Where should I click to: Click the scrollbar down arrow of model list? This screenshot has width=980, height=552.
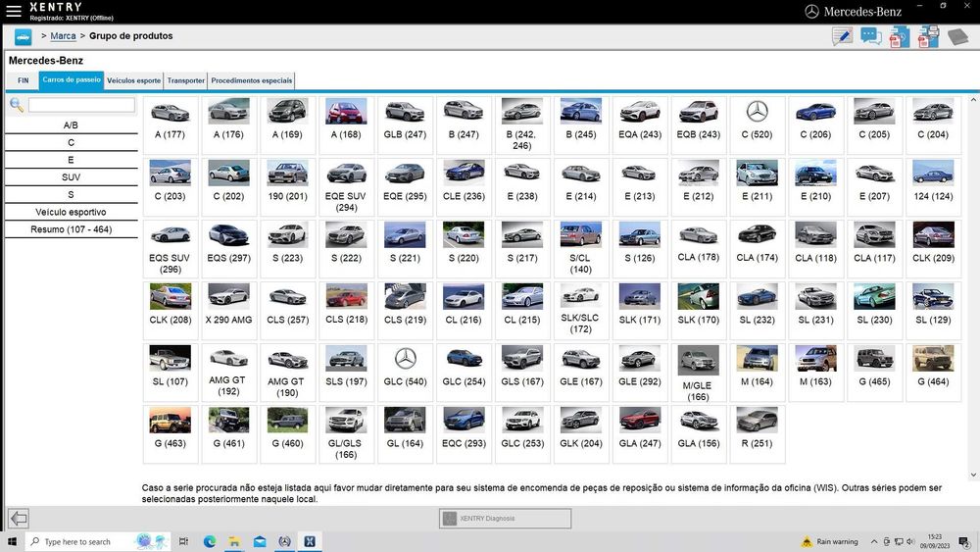tap(973, 475)
